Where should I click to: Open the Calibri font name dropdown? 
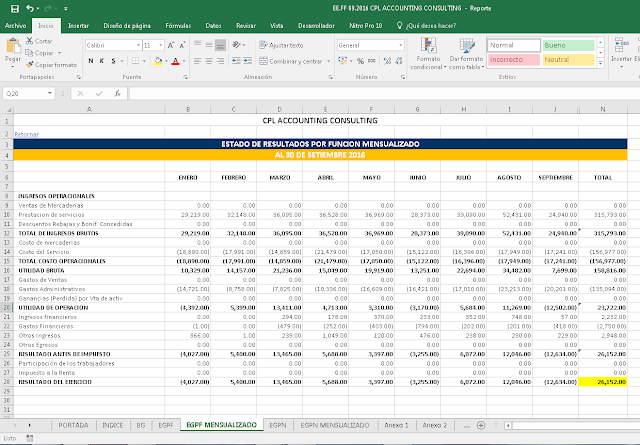136,45
